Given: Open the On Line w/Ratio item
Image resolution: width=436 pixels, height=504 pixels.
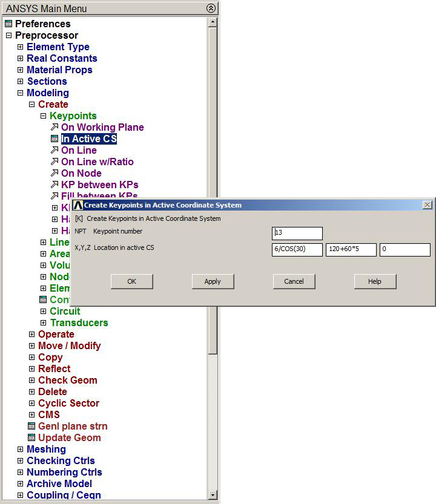Looking at the screenshot, I should tap(97, 162).
